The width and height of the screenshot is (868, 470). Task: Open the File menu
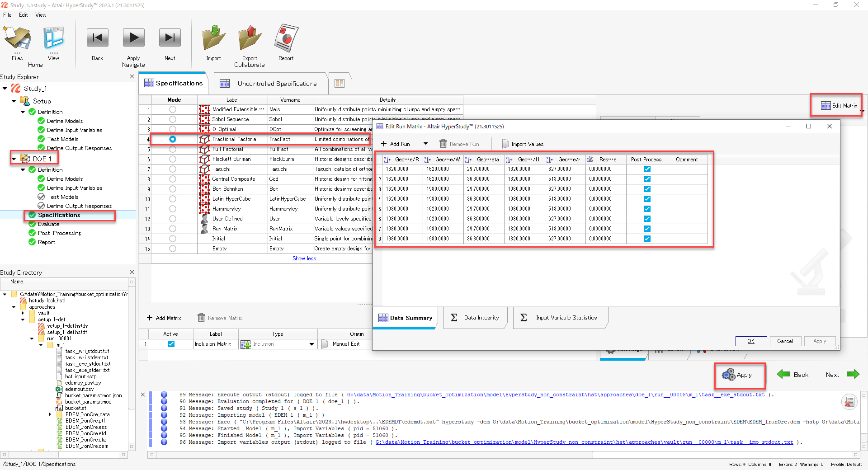(8, 15)
